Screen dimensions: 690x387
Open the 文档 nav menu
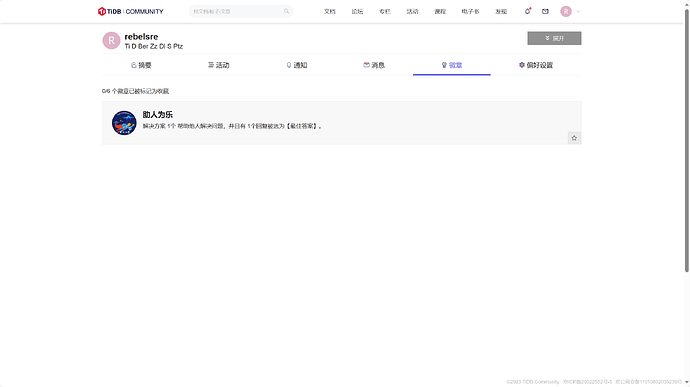pyautogui.click(x=330, y=11)
